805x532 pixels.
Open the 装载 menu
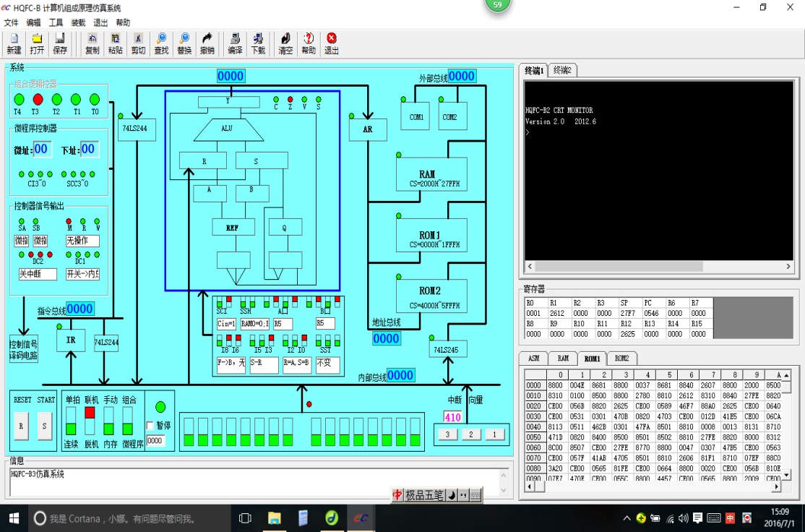point(78,22)
